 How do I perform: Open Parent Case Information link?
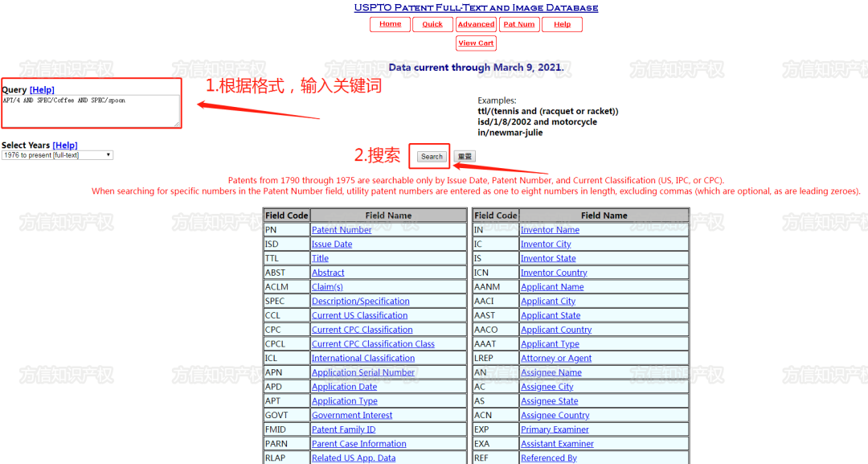358,444
